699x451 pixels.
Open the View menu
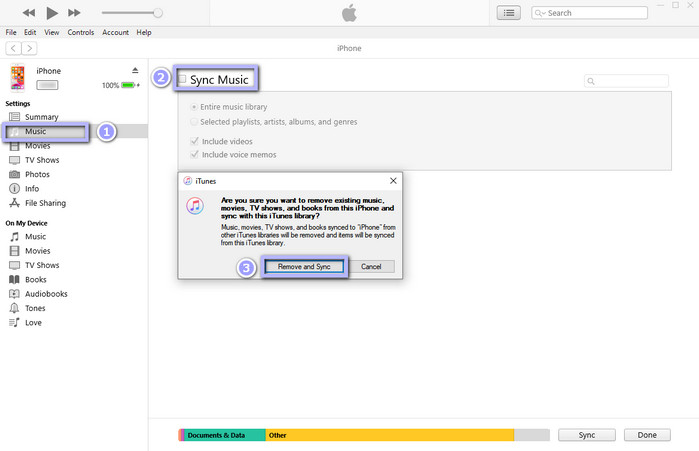click(x=52, y=32)
